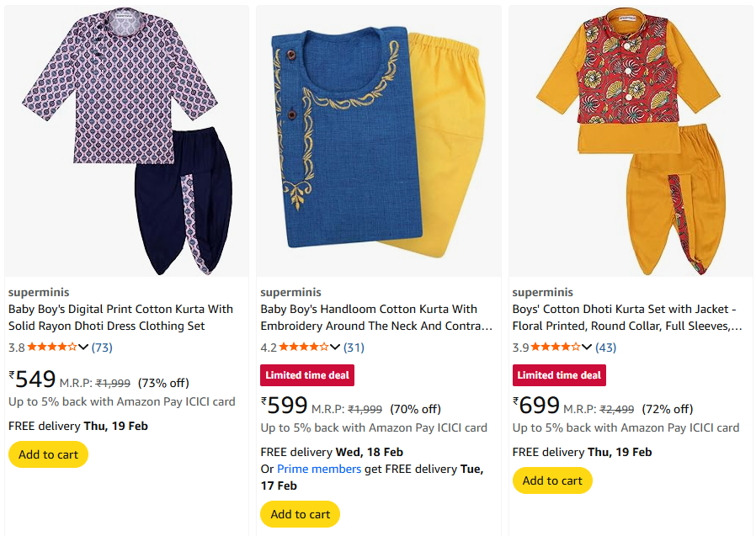Open Boys' Cotton Dhoti Kurta Set title
Screen dimensions: 756x536
[627, 317]
